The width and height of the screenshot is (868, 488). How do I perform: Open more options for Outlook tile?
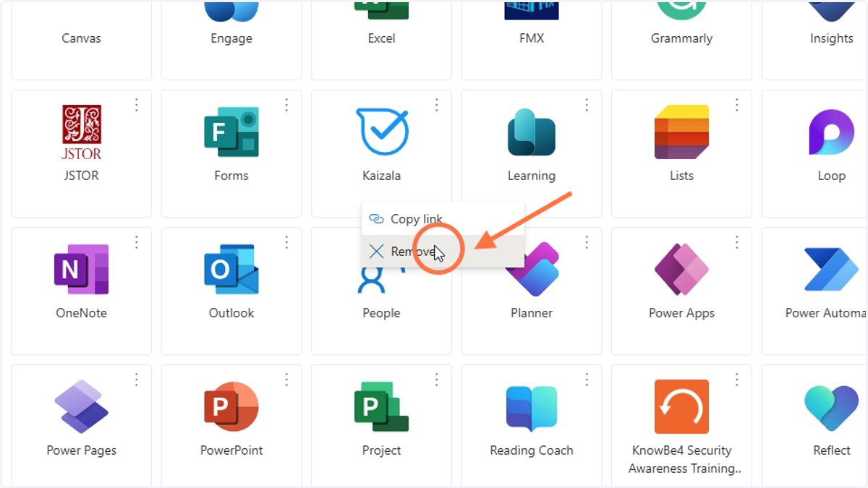[286, 242]
